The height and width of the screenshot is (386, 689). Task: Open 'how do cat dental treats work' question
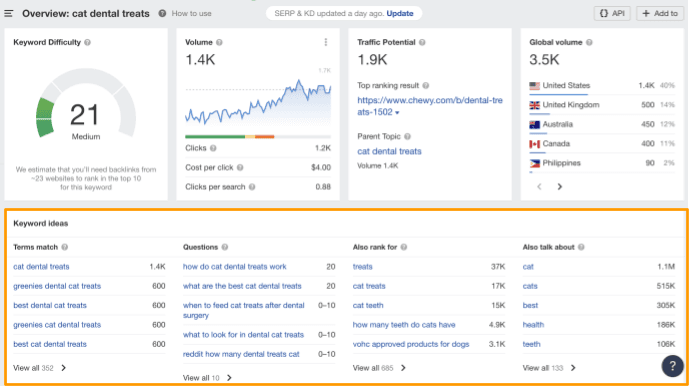click(x=235, y=266)
